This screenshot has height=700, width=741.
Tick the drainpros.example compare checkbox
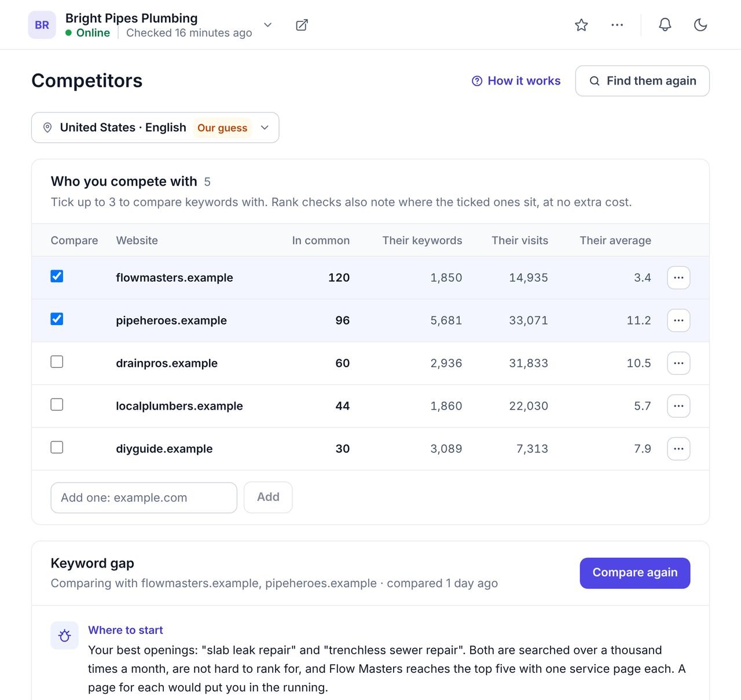[x=57, y=362]
